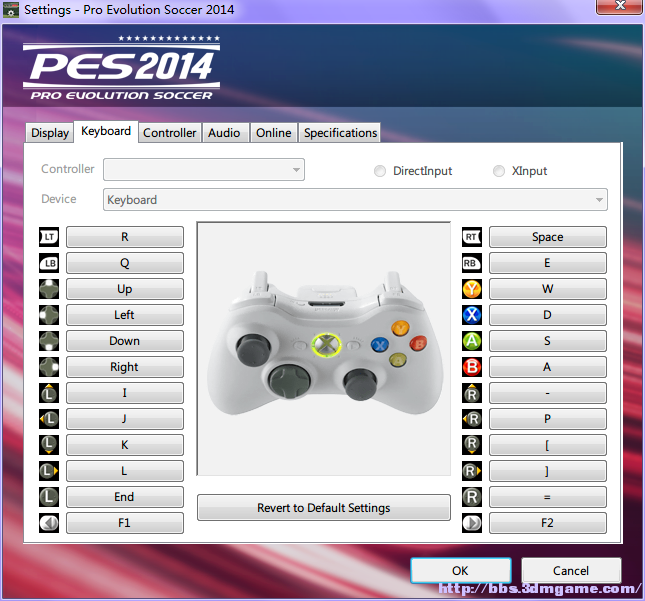Open the Device Keyboard dropdown
Image resolution: width=645 pixels, height=601 pixels.
[355, 200]
